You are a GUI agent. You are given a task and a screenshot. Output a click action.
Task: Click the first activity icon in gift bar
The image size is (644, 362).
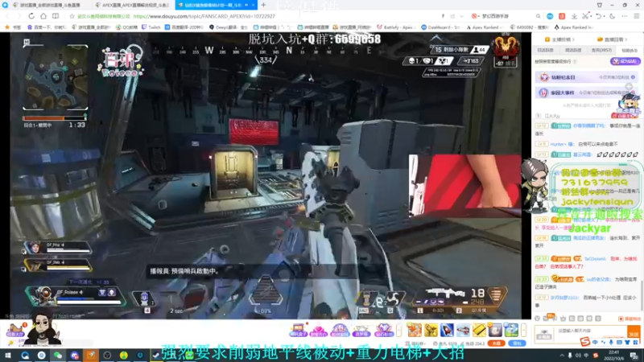(x=298, y=330)
